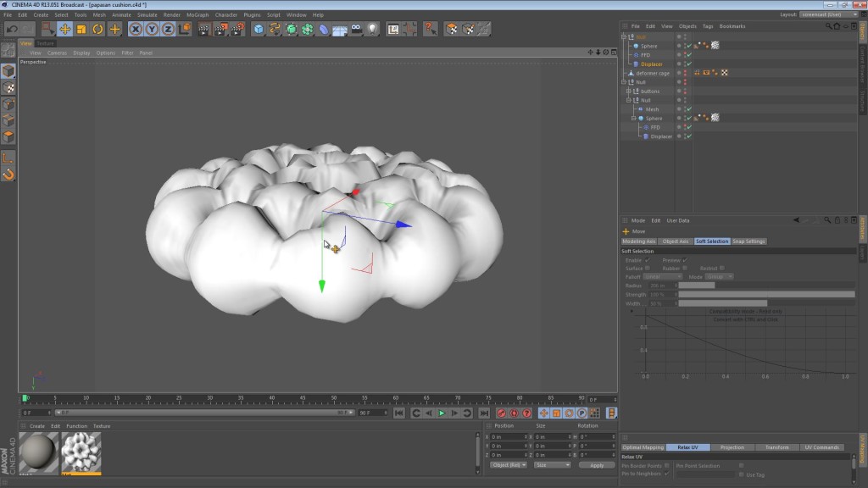
Task: Click the coordinate system icon
Action: point(184,29)
